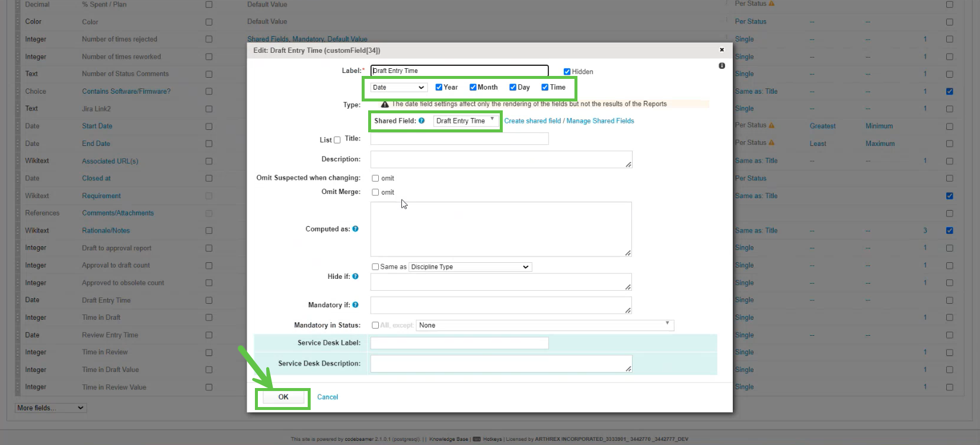Viewport: 980px width, 445px height.
Task: Open the Date type dropdown
Action: click(398, 87)
